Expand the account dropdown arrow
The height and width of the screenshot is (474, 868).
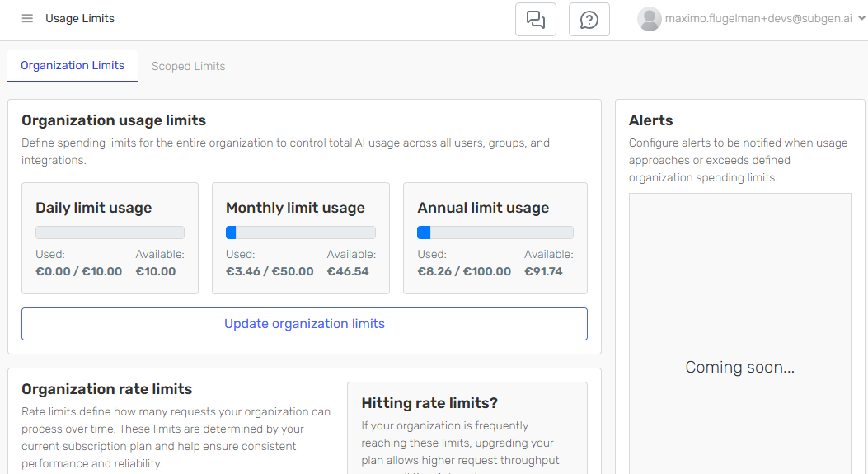coord(861,19)
